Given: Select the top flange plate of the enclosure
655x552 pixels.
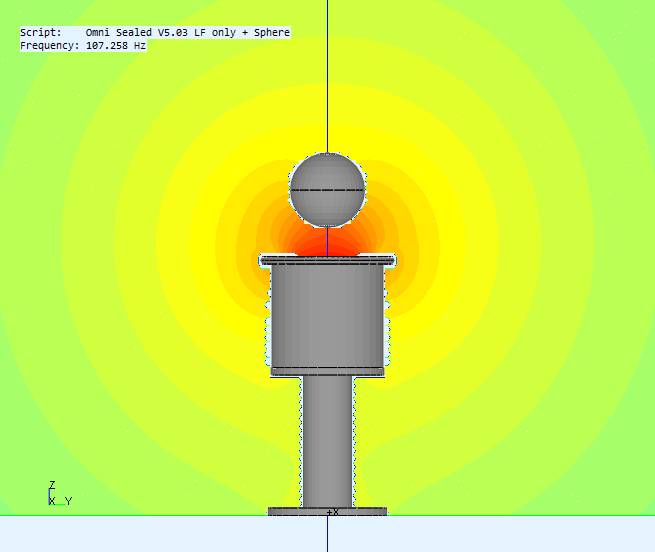Looking at the screenshot, I should click(327, 260).
